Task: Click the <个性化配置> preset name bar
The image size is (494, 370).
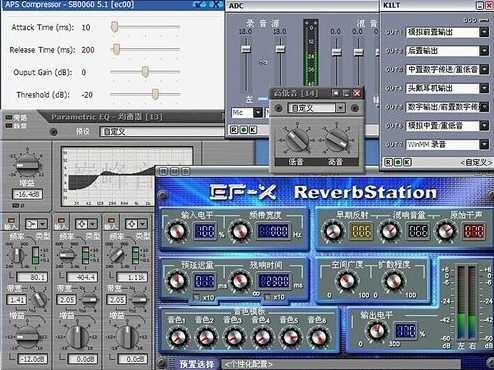Action: pyautogui.click(x=340, y=364)
